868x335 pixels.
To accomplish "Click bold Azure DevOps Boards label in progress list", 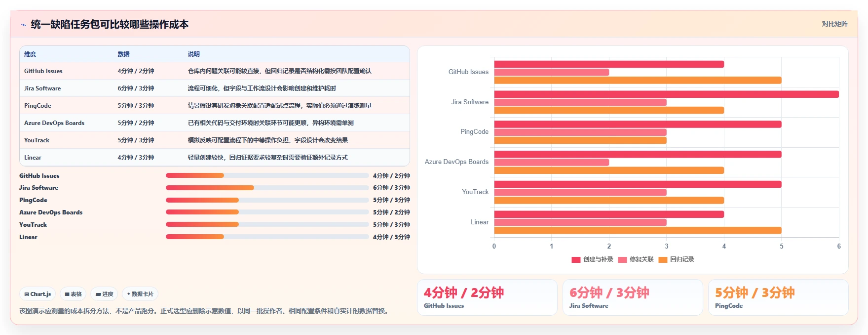I will (x=51, y=212).
